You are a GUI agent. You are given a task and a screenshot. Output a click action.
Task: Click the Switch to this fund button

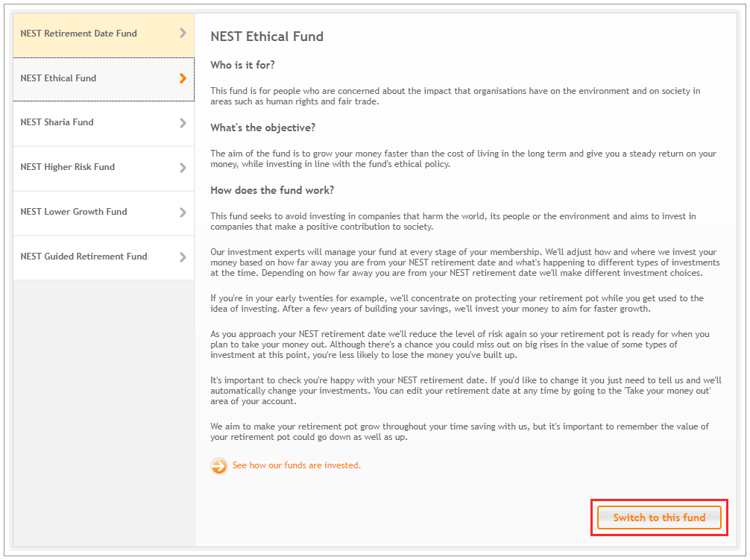658,517
